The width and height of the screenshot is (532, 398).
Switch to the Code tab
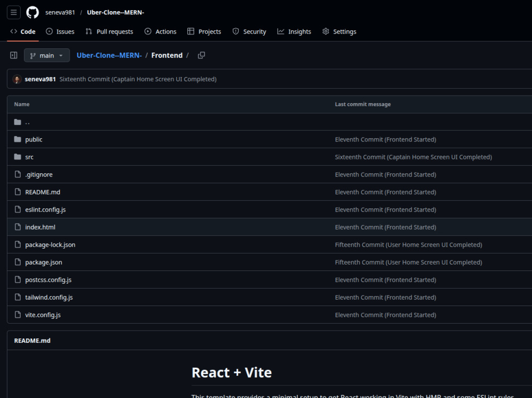tap(23, 31)
